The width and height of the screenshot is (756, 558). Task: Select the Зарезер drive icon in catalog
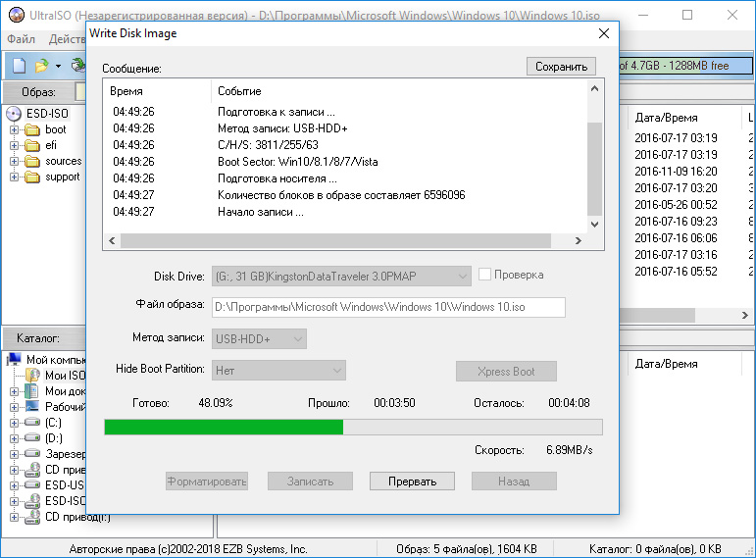pyautogui.click(x=32, y=453)
